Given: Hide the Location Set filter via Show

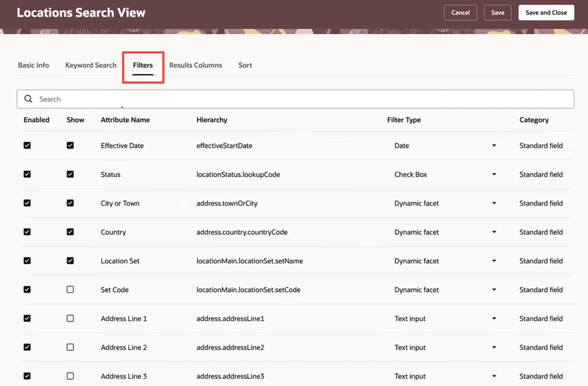Looking at the screenshot, I should tap(70, 261).
